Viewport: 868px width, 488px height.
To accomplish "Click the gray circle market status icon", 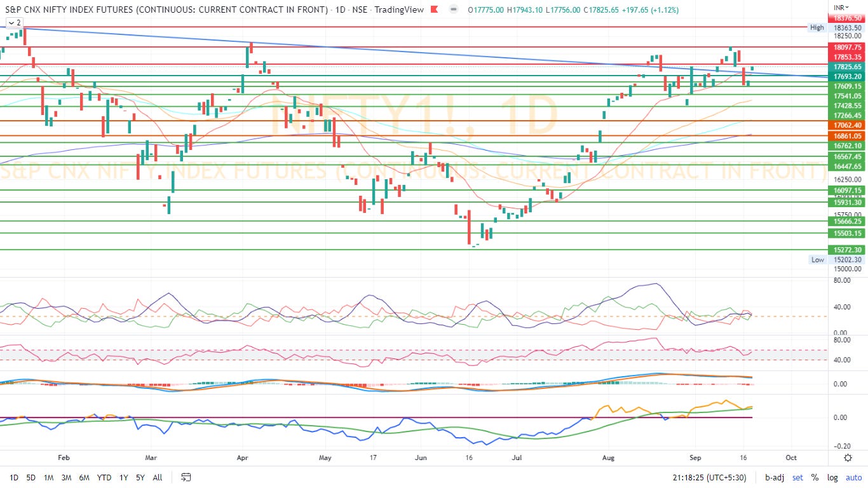I will (x=453, y=10).
